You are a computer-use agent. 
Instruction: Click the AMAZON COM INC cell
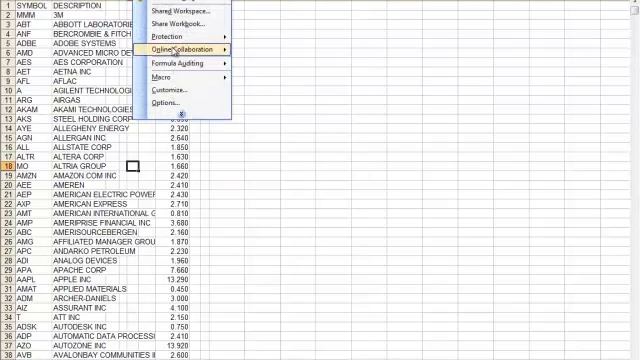tap(86, 176)
